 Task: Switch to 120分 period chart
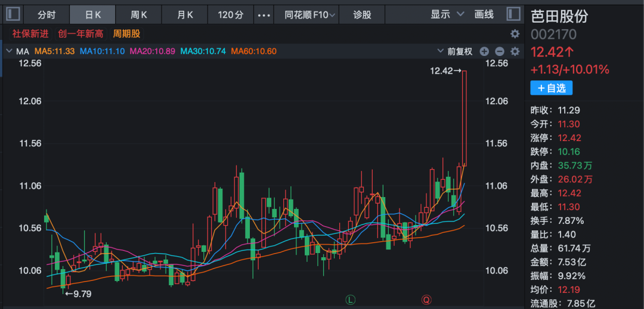(231, 15)
